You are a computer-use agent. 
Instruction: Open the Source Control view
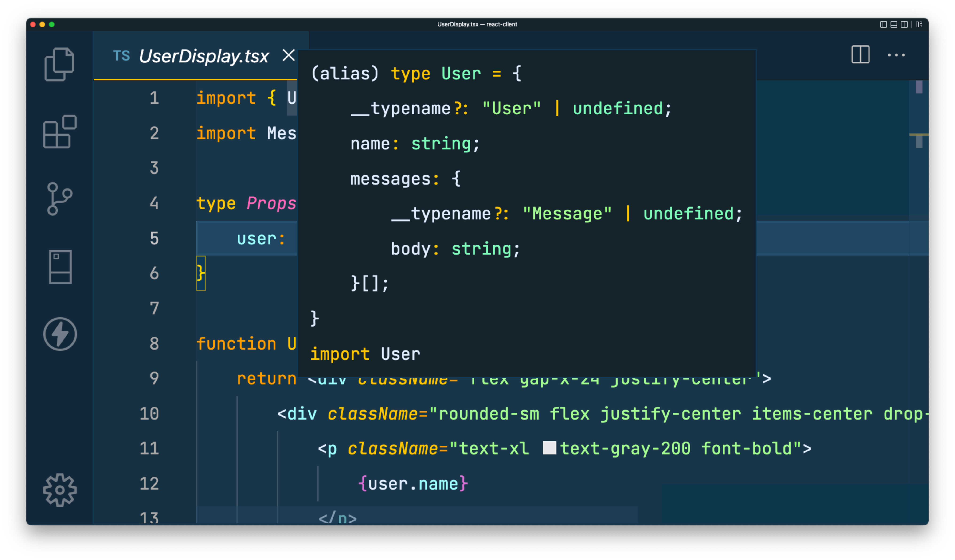(x=59, y=199)
